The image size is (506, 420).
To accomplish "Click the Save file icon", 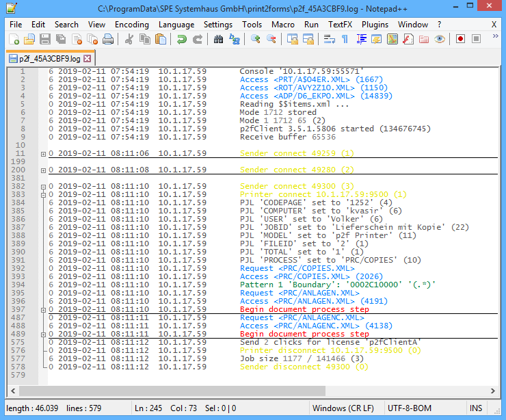I will (44, 39).
